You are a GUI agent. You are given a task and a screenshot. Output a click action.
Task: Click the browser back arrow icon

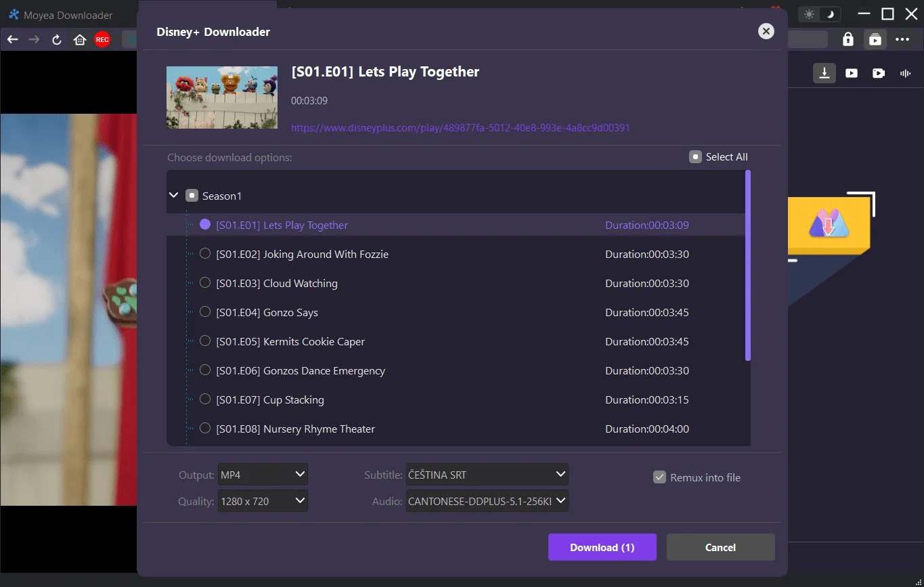[x=12, y=40]
